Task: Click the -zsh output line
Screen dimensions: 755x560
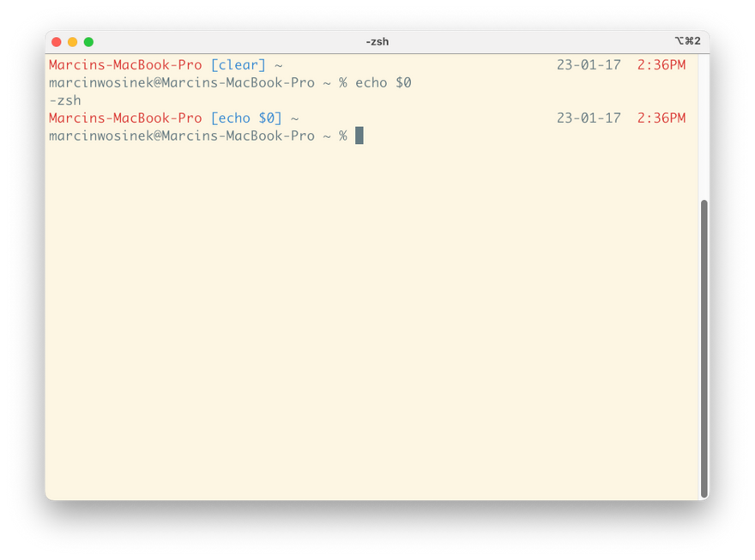Action: coord(65,100)
